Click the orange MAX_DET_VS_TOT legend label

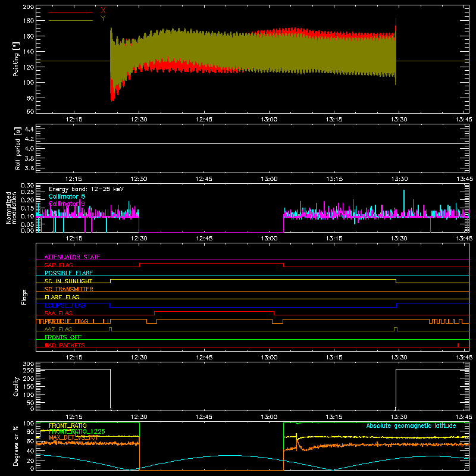click(73, 437)
